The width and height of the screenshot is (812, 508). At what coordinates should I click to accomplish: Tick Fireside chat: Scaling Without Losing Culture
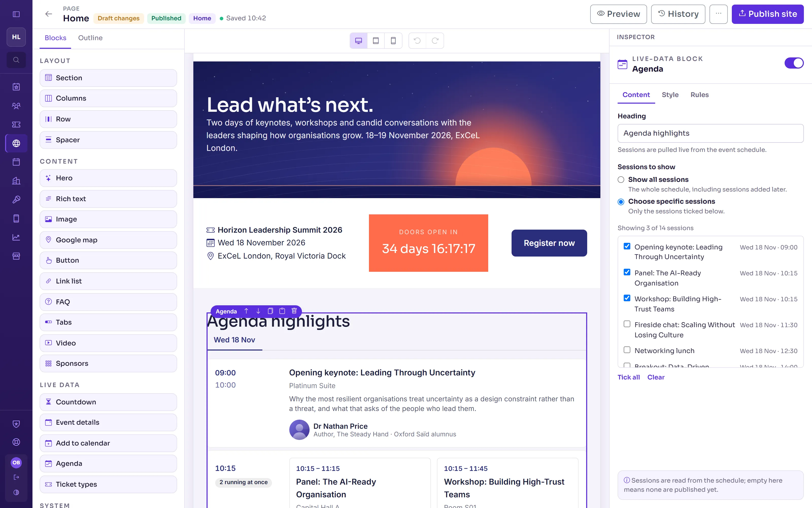coord(627,324)
